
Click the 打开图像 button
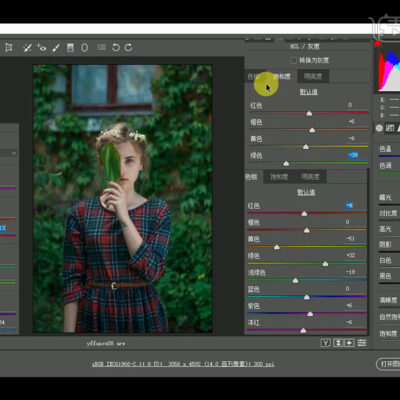coord(389,363)
